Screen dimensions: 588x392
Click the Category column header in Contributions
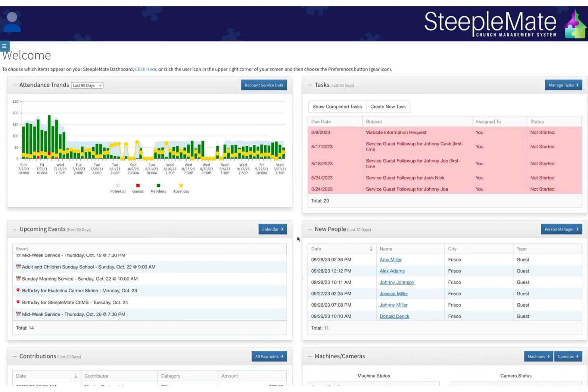coord(188,376)
